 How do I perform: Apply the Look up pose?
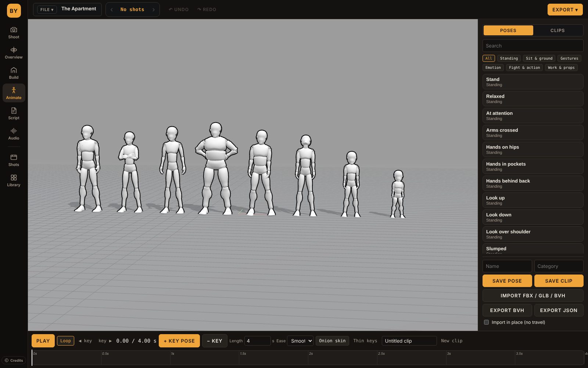tap(533, 200)
